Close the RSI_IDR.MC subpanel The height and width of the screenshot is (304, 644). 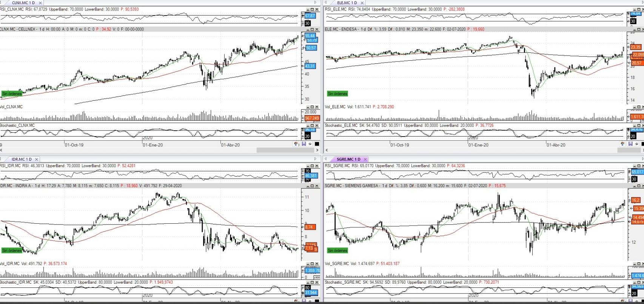[x=317, y=165]
